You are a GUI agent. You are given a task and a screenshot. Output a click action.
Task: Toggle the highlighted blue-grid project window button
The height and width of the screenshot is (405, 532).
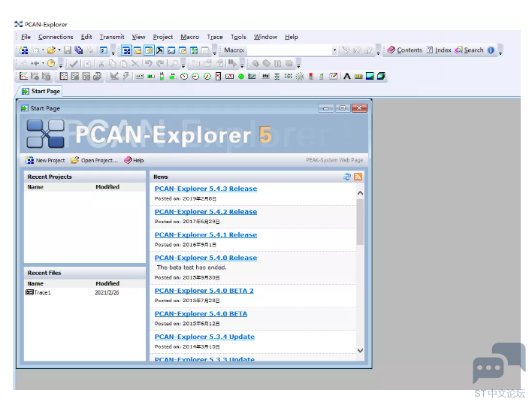point(126,50)
